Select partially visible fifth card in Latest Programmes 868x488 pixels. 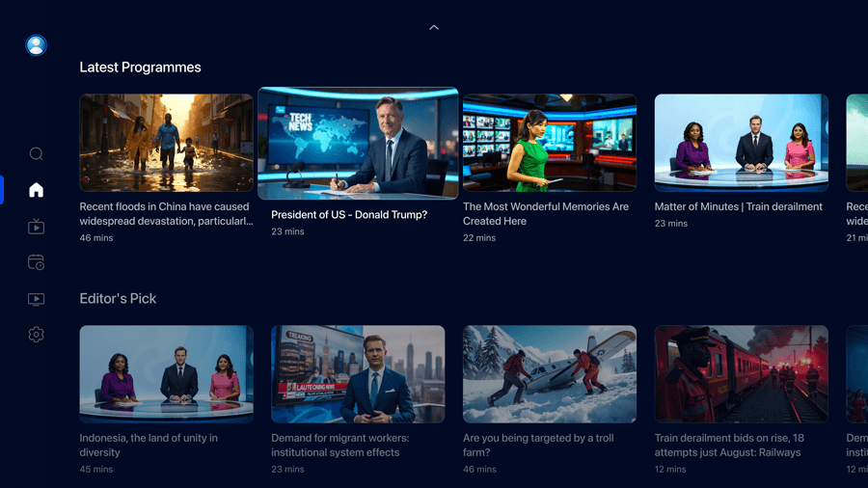856,143
